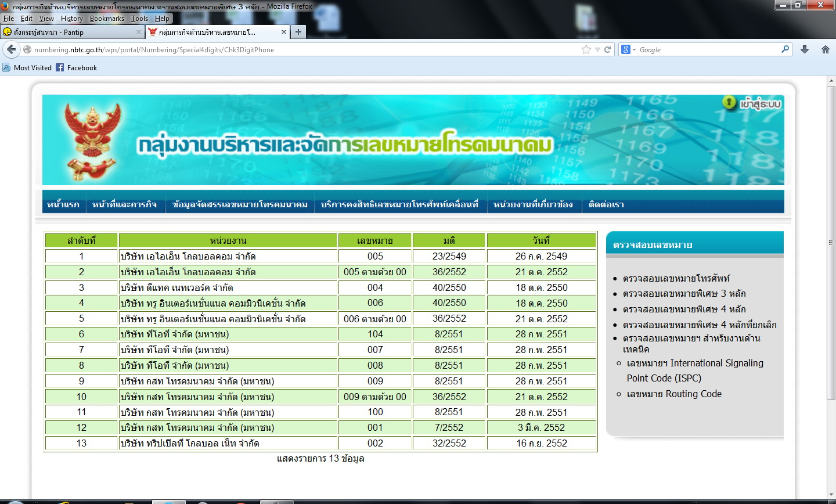Click the magnifier icon in the Google search box
The width and height of the screenshot is (836, 504).
[785, 49]
